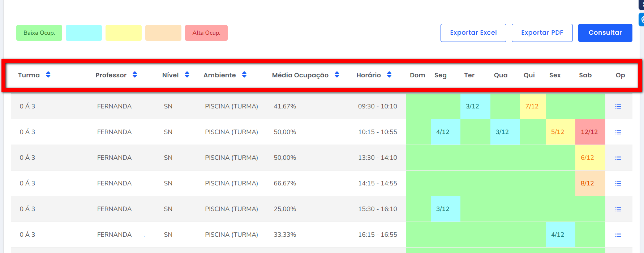The height and width of the screenshot is (253, 644).
Task: Sort table by Turma column arrows
Action: [48, 75]
